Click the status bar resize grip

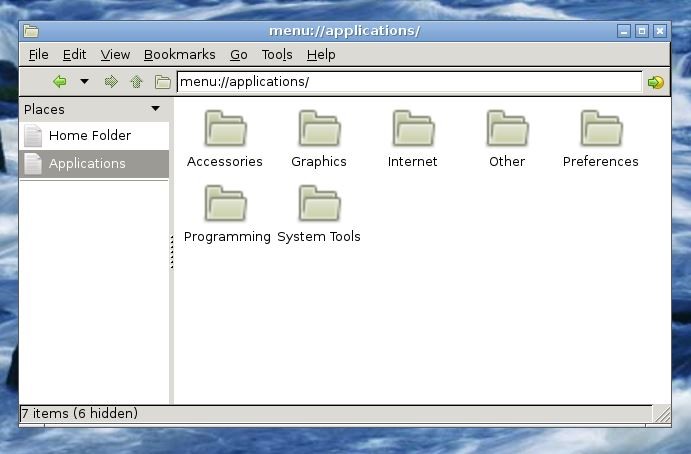(x=662, y=414)
